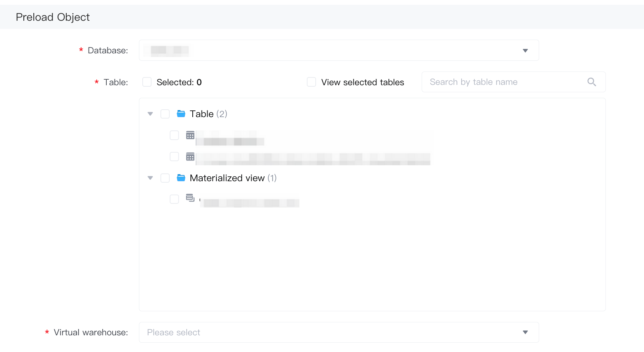
Task: Open the Database dropdown arrow
Action: [525, 50]
